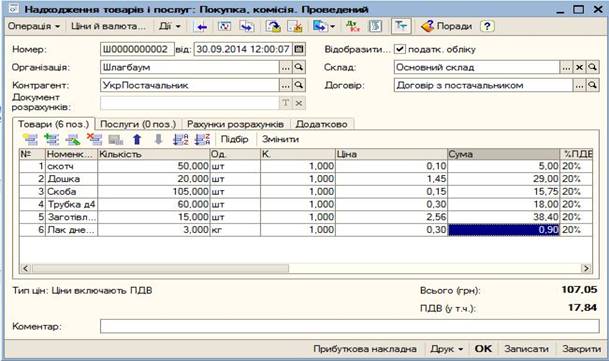Open Дії actions dropdown menu

[170, 26]
